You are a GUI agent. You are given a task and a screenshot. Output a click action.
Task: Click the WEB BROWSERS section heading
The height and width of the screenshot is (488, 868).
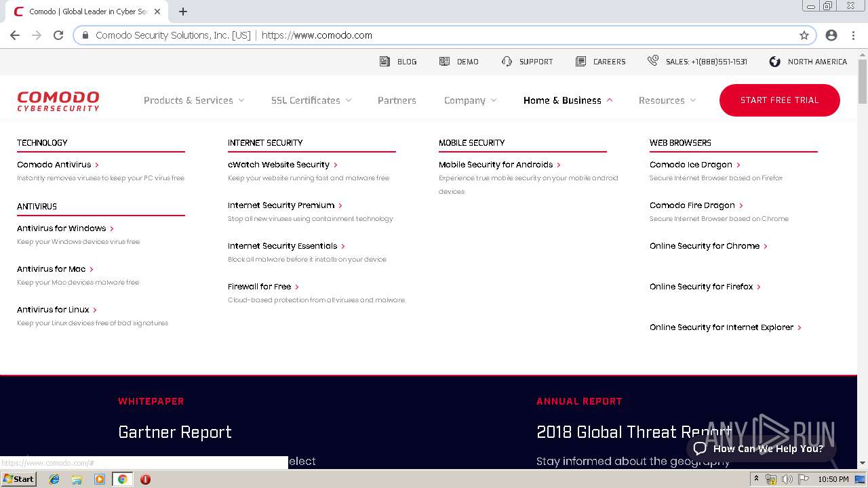pyautogui.click(x=680, y=142)
